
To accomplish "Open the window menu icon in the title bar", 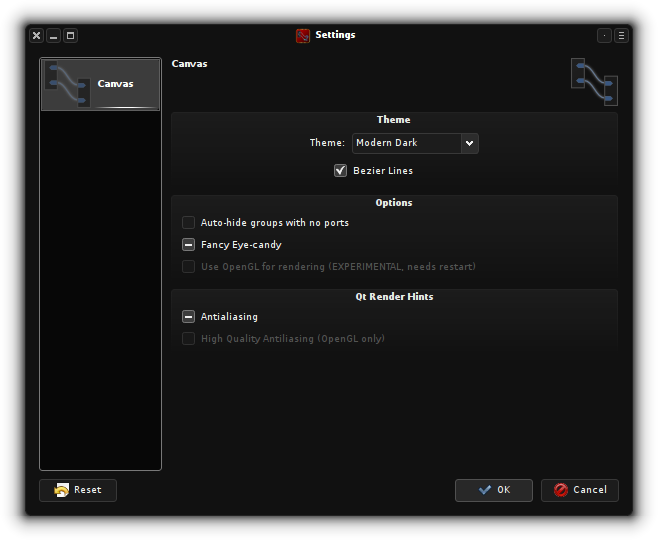I will tap(621, 36).
